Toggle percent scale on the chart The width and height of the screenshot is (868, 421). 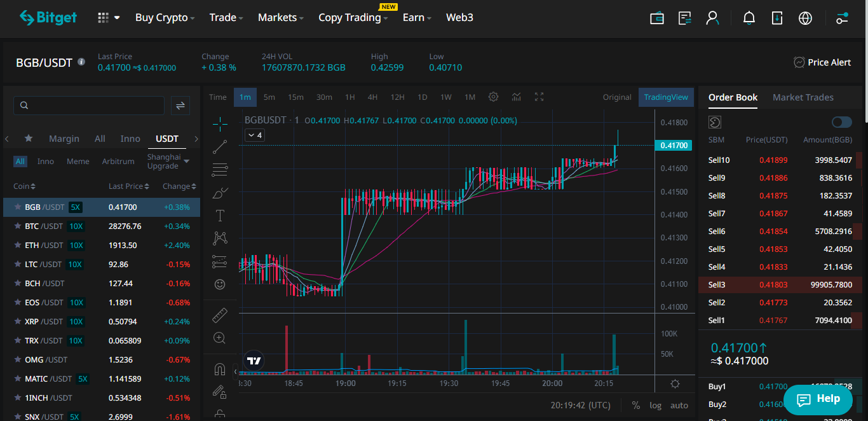pos(636,405)
